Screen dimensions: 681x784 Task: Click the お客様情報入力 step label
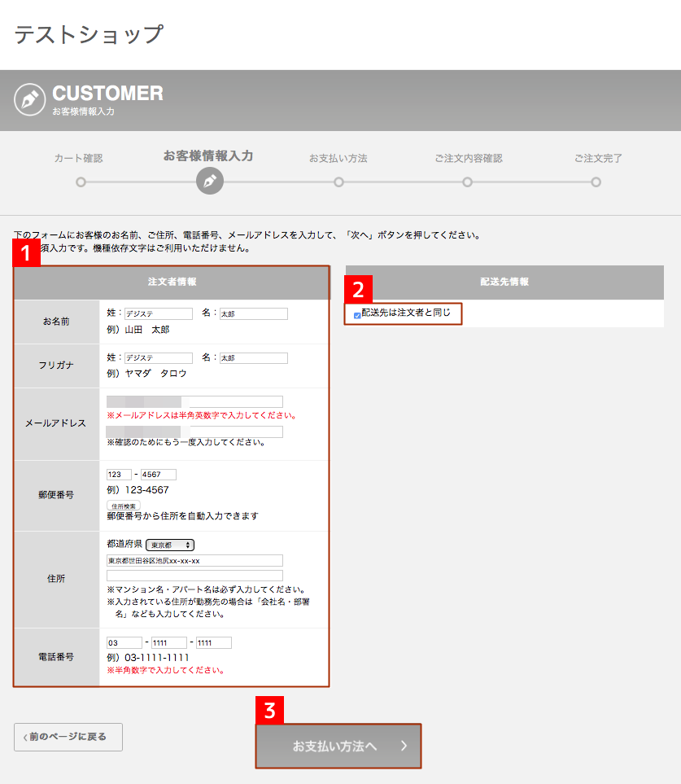pyautogui.click(x=208, y=156)
